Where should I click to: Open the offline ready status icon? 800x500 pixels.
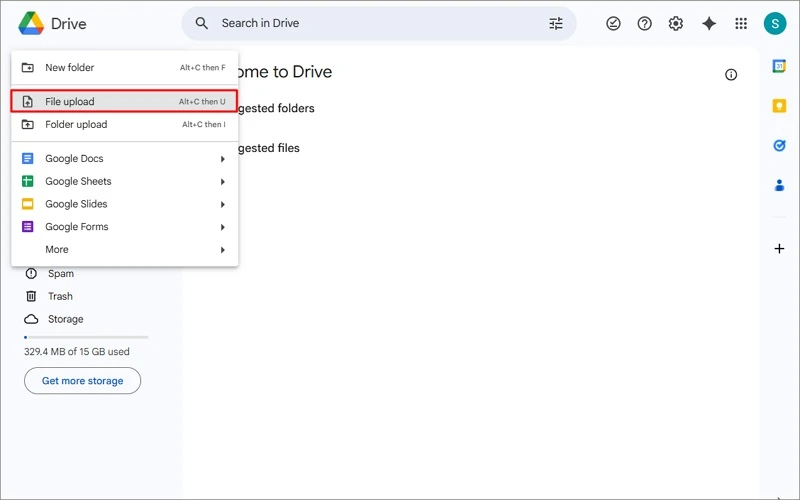pyautogui.click(x=613, y=23)
